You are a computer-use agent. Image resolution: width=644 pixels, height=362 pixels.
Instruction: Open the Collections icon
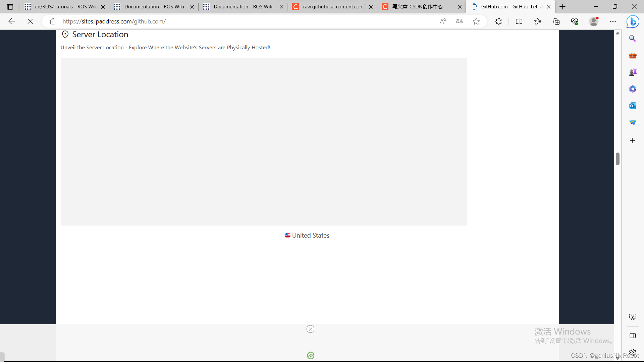coord(556,21)
